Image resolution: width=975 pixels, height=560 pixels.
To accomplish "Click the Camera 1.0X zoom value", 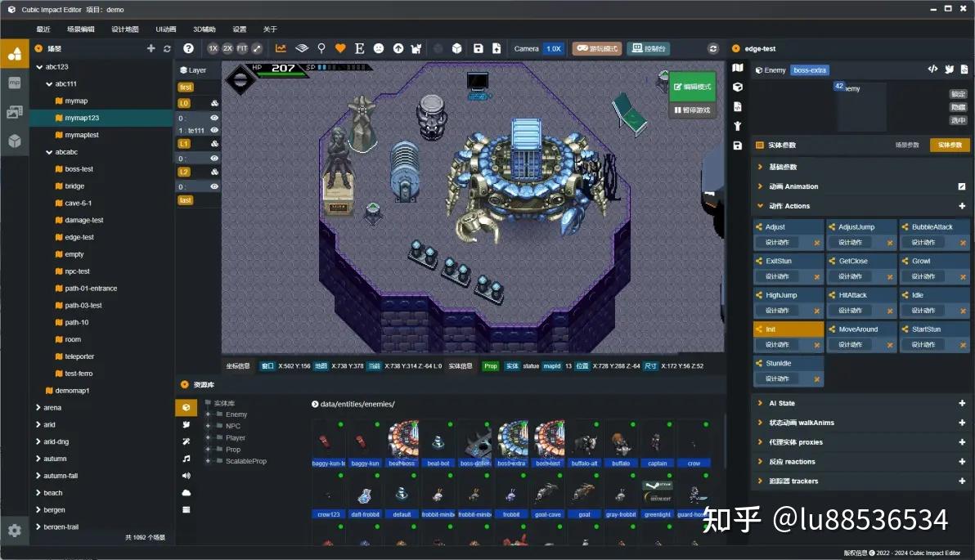I will [554, 48].
